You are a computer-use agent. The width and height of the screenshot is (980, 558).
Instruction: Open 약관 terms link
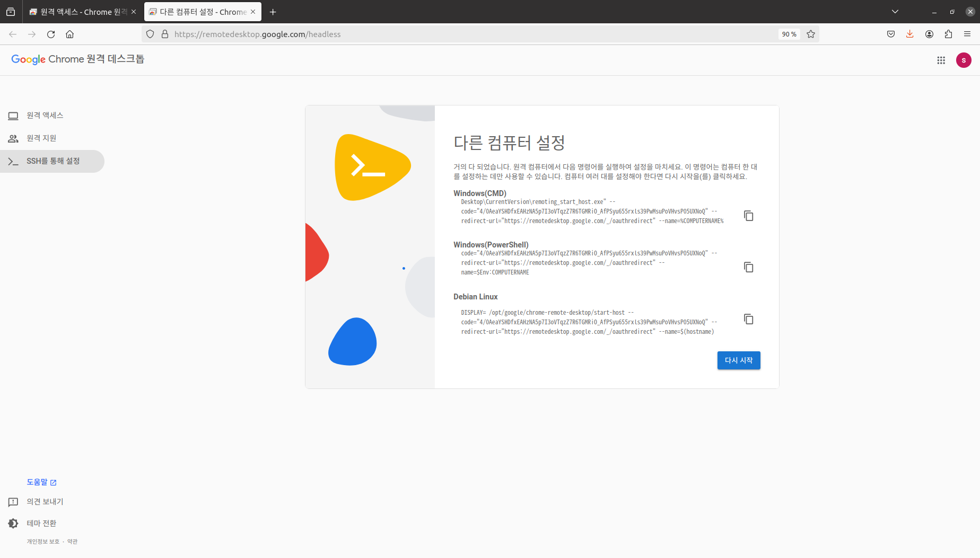(x=73, y=542)
